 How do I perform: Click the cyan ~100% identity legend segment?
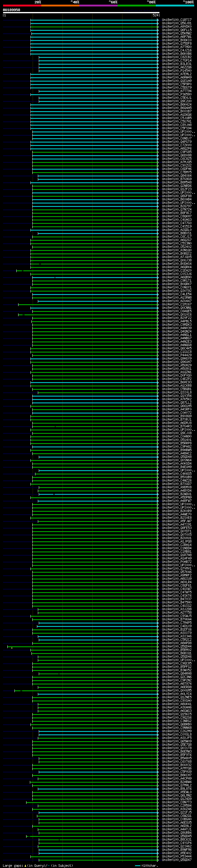pos(175,6)
